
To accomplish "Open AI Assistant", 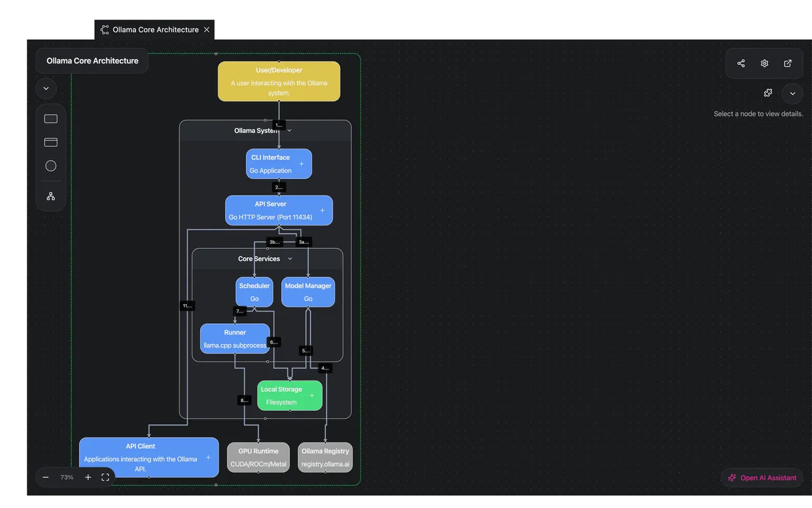I will [762, 478].
